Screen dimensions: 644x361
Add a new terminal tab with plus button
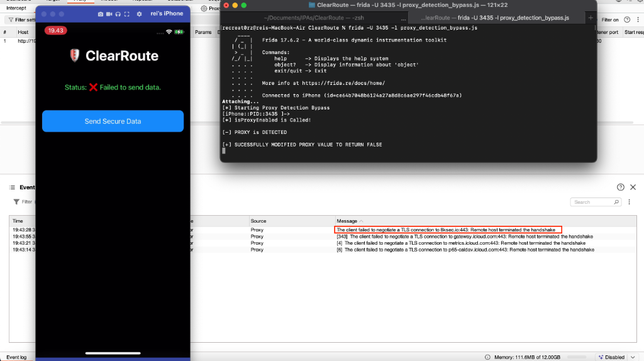[590, 18]
